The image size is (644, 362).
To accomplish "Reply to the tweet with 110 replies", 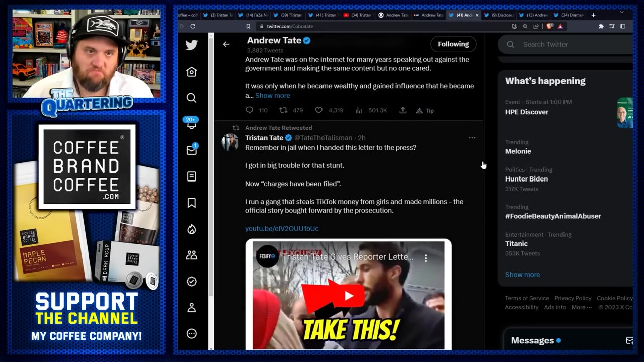I will [x=249, y=110].
